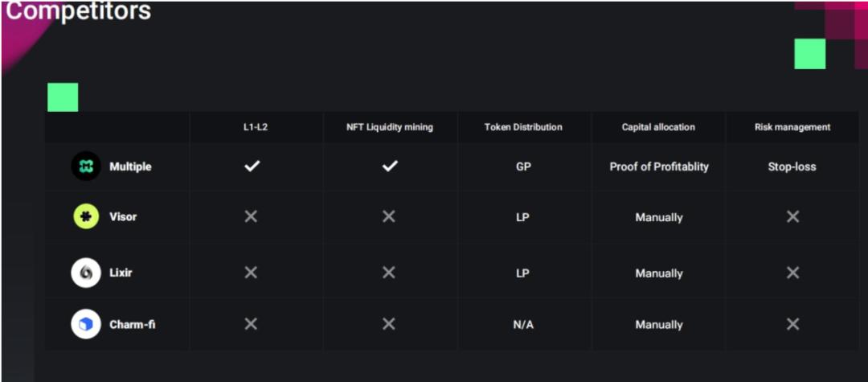Click Visor's L1-L2 cross mark

[251, 216]
